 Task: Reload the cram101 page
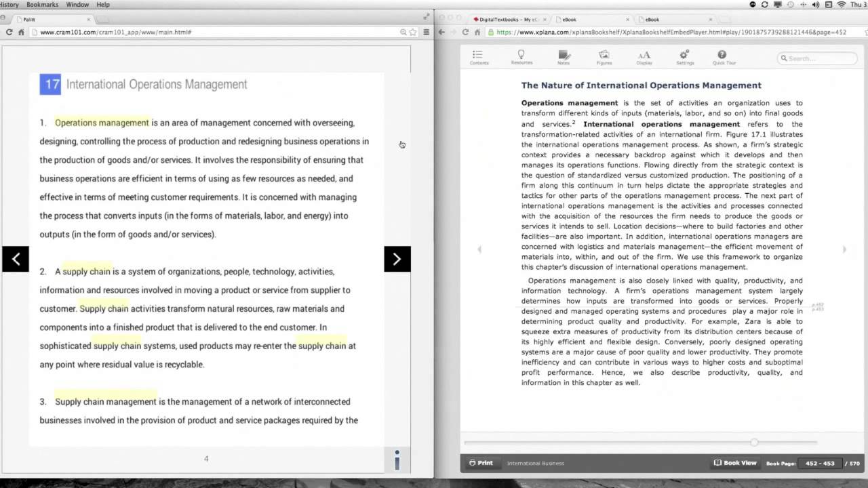[9, 32]
